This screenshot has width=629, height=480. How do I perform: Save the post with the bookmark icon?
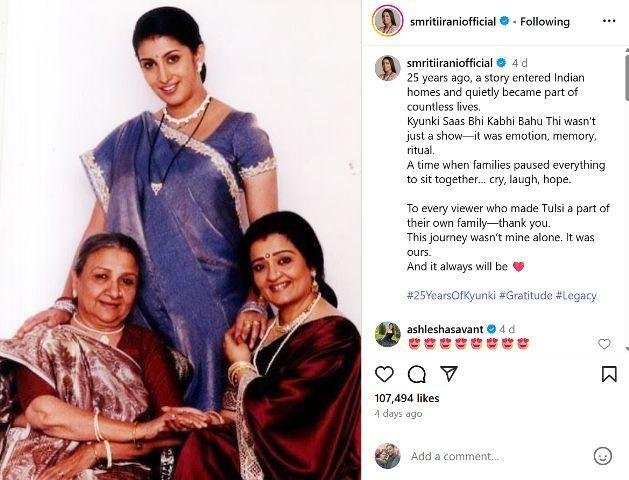[x=609, y=374]
